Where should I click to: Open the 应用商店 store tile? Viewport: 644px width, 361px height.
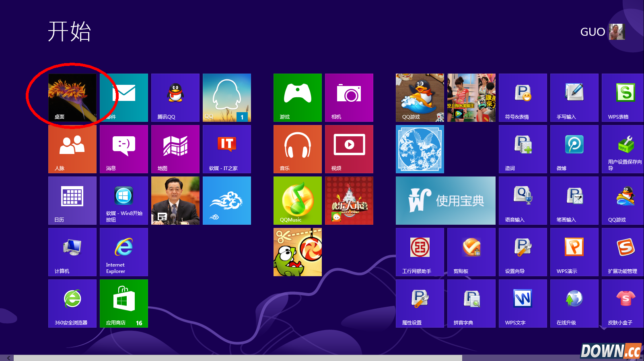pos(124,304)
